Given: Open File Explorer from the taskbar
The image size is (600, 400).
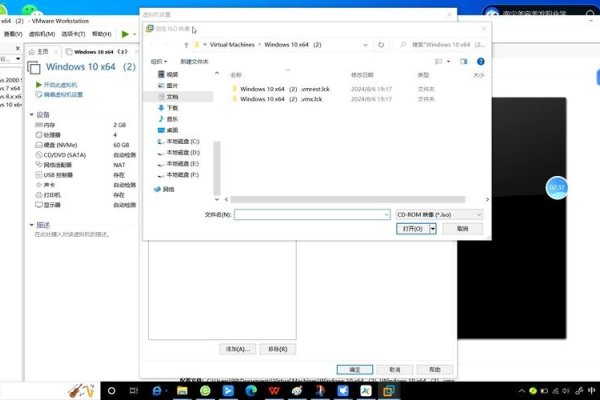Looking at the screenshot, I should [182, 391].
